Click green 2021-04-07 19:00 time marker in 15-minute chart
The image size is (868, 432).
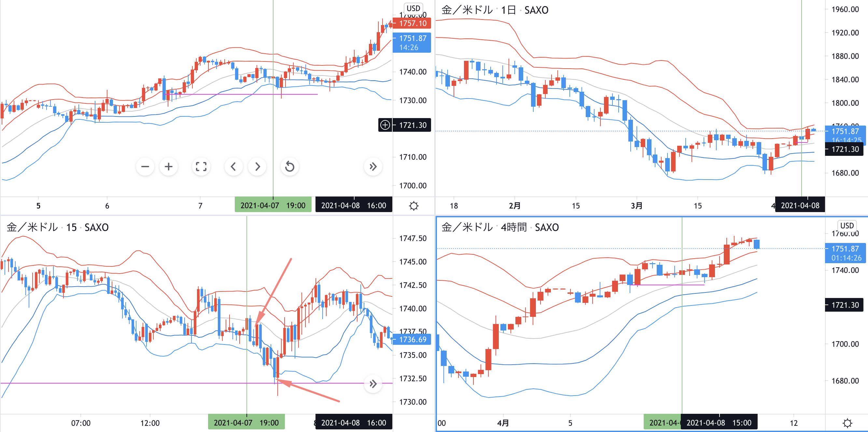(246, 423)
